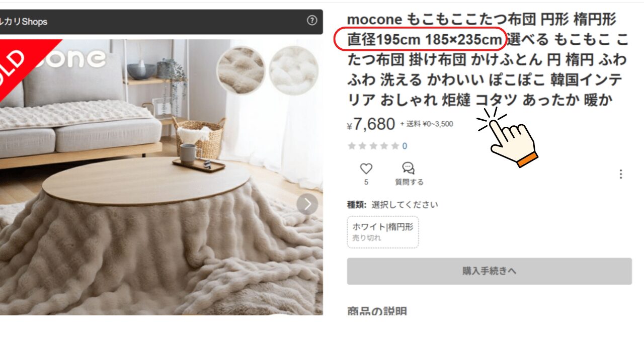Like the item with heart icon
644x337 pixels.
[x=366, y=168]
